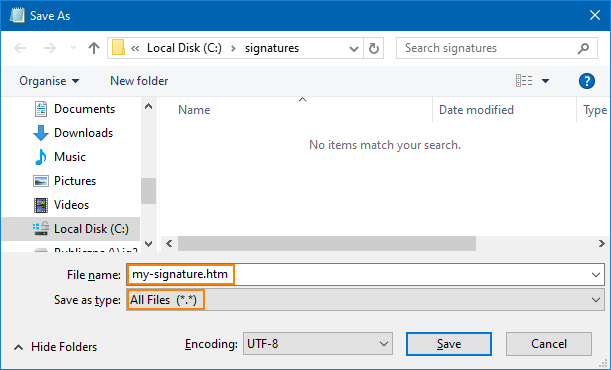
Task: Click New folder in toolbar
Action: pyautogui.click(x=139, y=81)
